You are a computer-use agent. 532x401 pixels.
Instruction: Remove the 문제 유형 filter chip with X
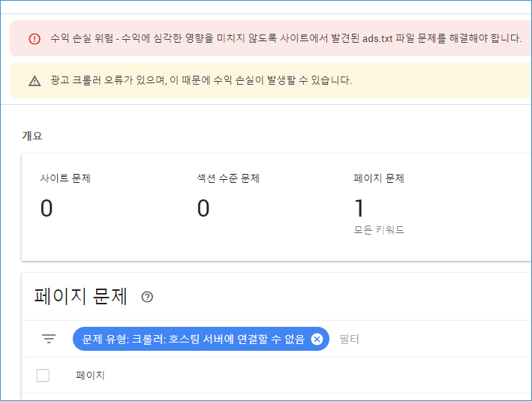click(x=317, y=339)
